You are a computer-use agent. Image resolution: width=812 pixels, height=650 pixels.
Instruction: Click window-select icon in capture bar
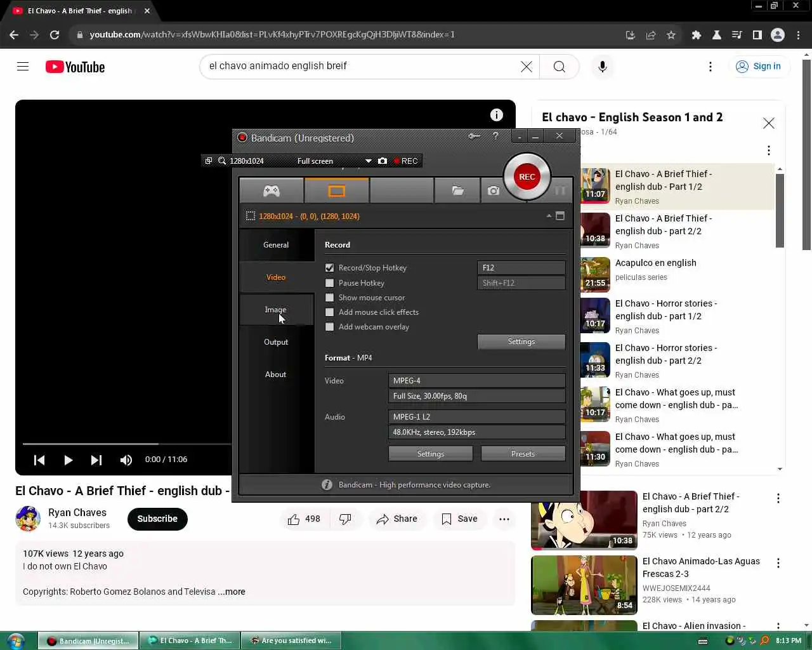click(x=209, y=161)
